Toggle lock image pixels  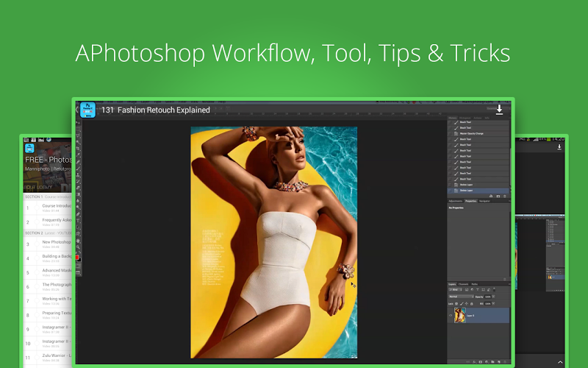[x=462, y=304]
